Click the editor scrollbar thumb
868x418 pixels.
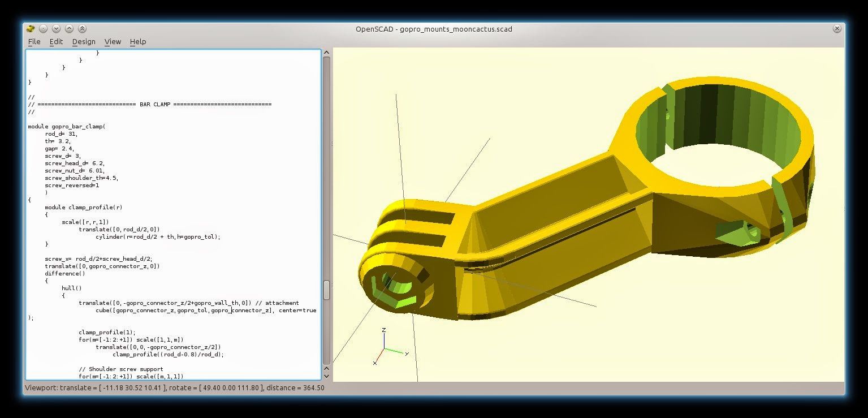pyautogui.click(x=327, y=290)
